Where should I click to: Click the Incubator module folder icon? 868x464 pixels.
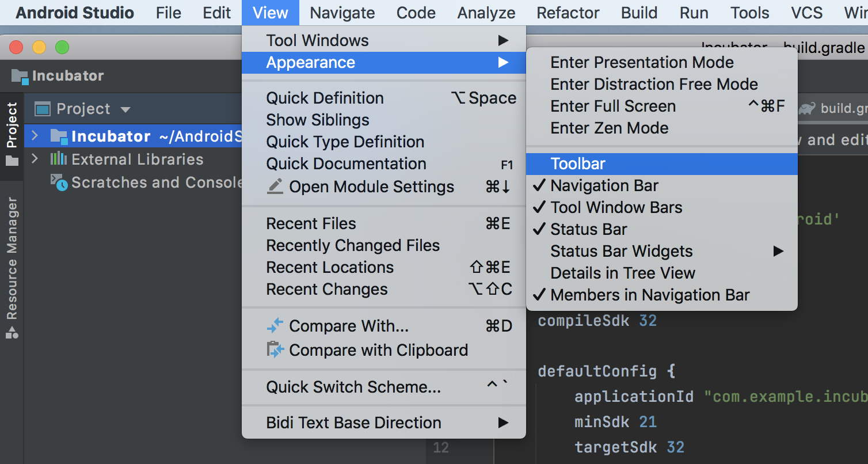(59, 136)
